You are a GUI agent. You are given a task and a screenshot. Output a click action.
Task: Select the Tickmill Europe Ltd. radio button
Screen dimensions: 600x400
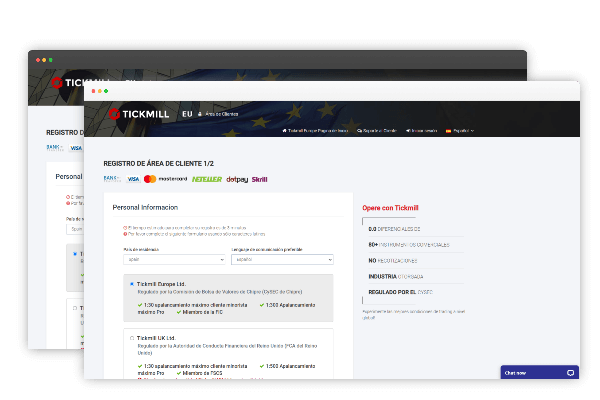tap(132, 284)
